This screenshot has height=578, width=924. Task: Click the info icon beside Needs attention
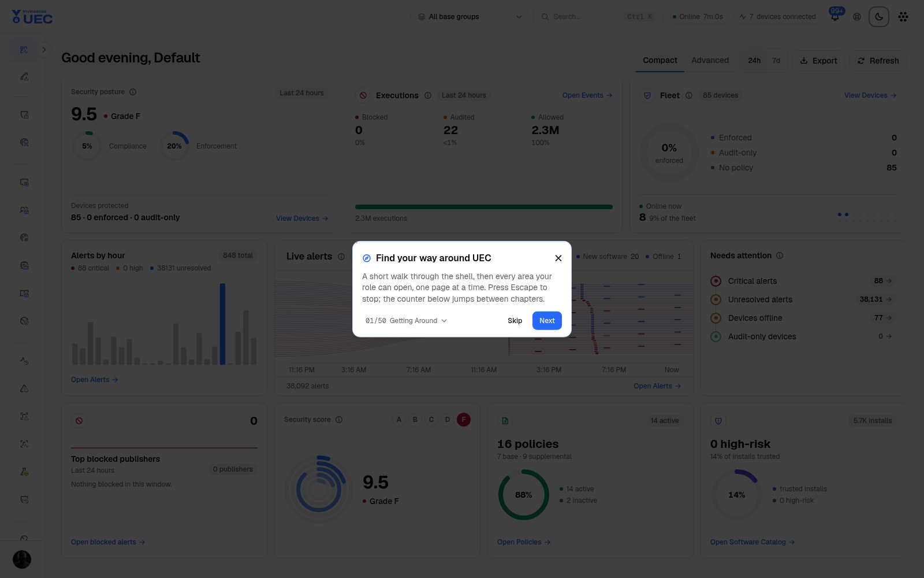[780, 255]
